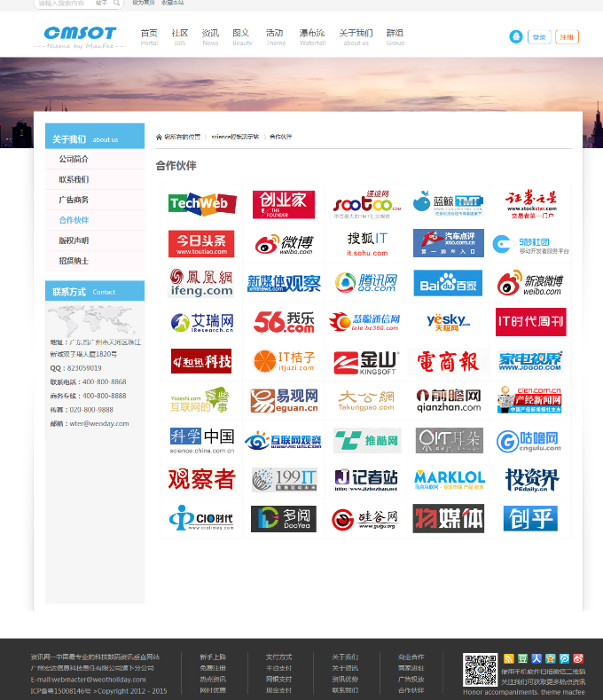
Task: Open the 凤凰网 ifeng.com partner logo
Action: [x=201, y=282]
